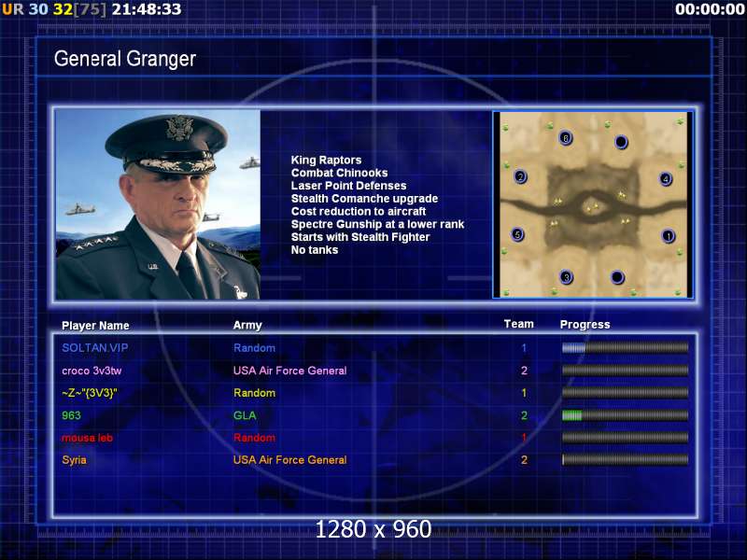Screen dimensions: 747x560
Task: Select start position 2 on the minimap
Action: click(520, 177)
